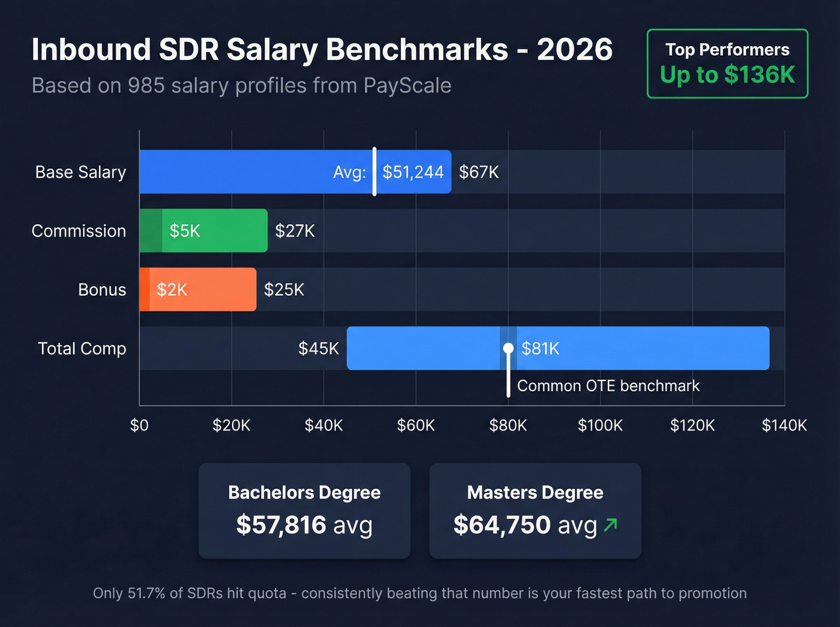Click the Commission row label
Image resolution: width=840 pixels, height=627 pixels.
point(79,231)
